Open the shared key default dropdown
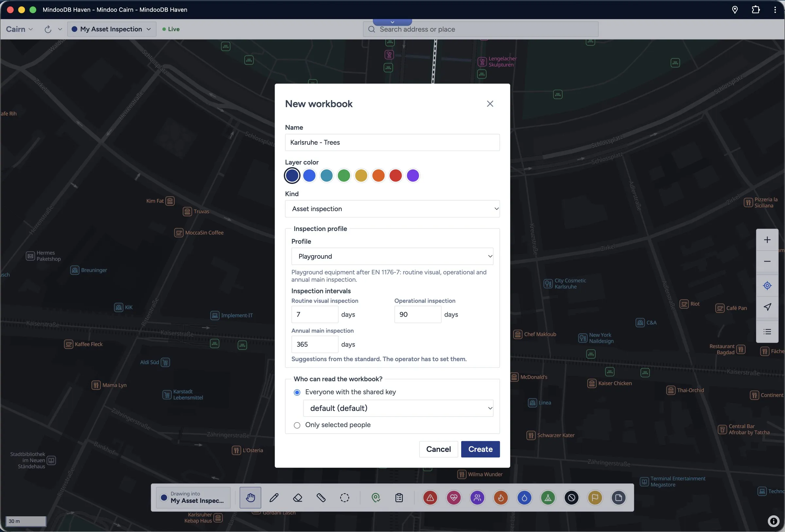The image size is (785, 532). click(398, 408)
